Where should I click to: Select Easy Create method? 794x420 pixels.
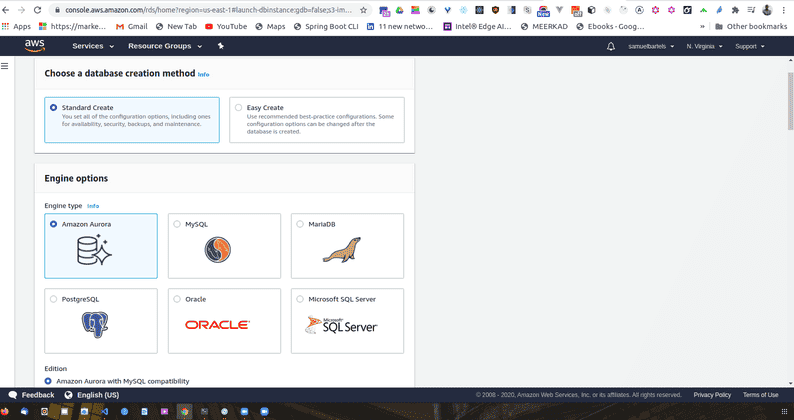tap(317, 120)
